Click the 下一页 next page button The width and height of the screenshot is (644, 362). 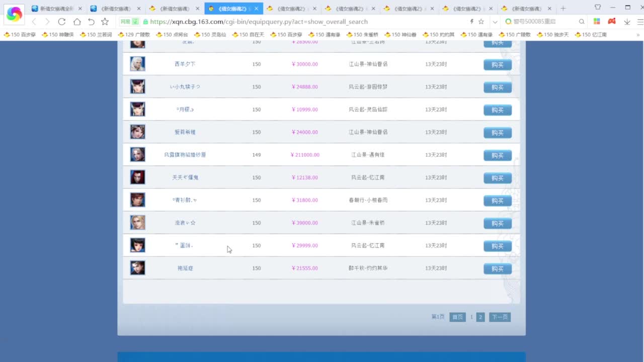tap(500, 317)
